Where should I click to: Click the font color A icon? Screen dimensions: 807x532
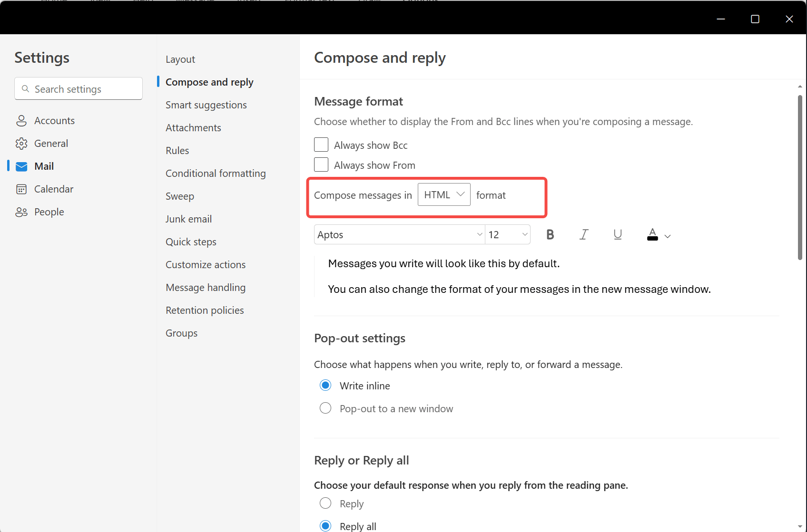click(652, 234)
